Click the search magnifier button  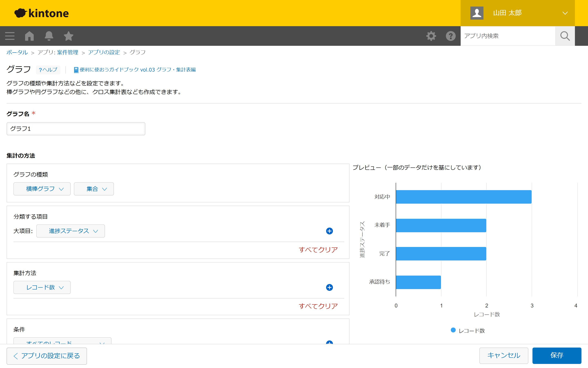(565, 36)
